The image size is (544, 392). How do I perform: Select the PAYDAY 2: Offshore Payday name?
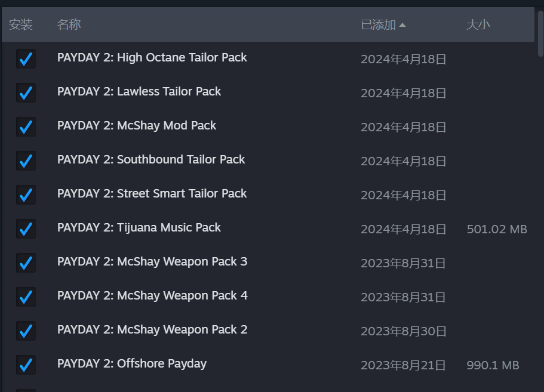tap(132, 363)
